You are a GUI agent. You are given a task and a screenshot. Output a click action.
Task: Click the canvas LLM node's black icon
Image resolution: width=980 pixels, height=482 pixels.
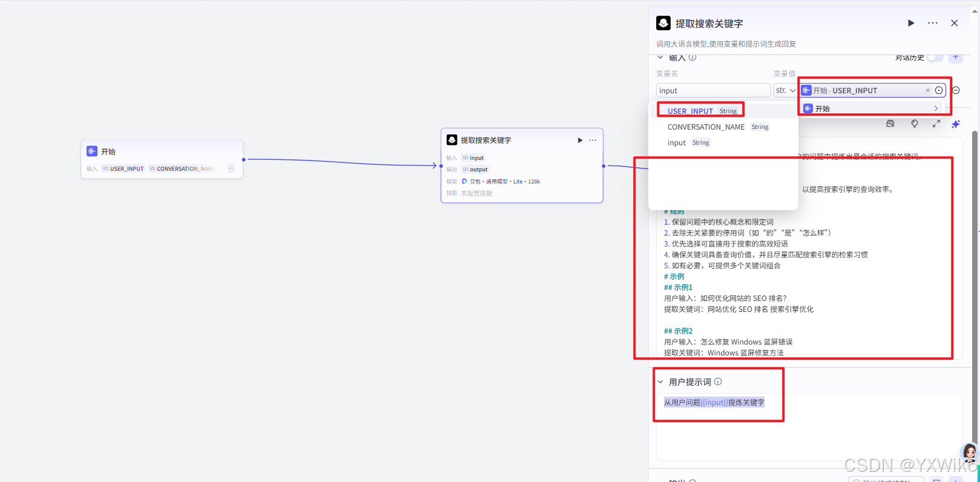[x=452, y=140]
